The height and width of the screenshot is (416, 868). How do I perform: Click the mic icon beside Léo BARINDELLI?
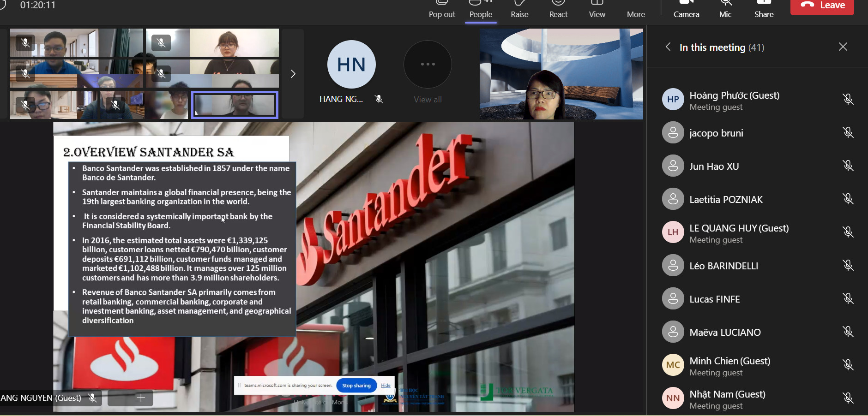point(848,265)
